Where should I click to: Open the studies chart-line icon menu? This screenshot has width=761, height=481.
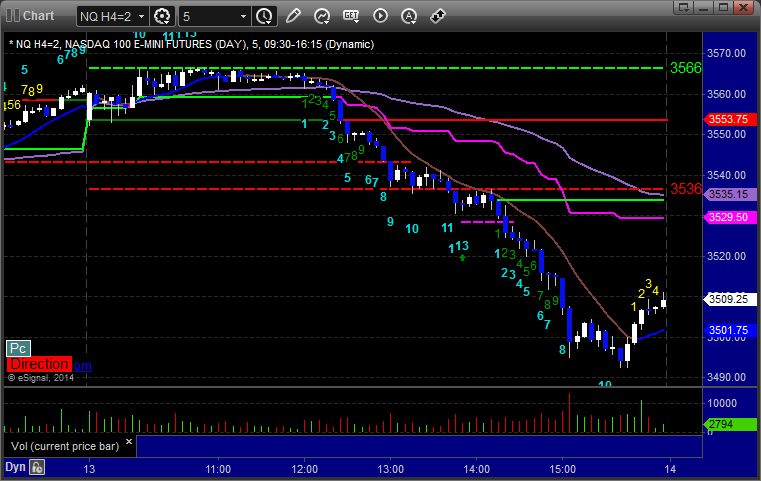pos(322,16)
